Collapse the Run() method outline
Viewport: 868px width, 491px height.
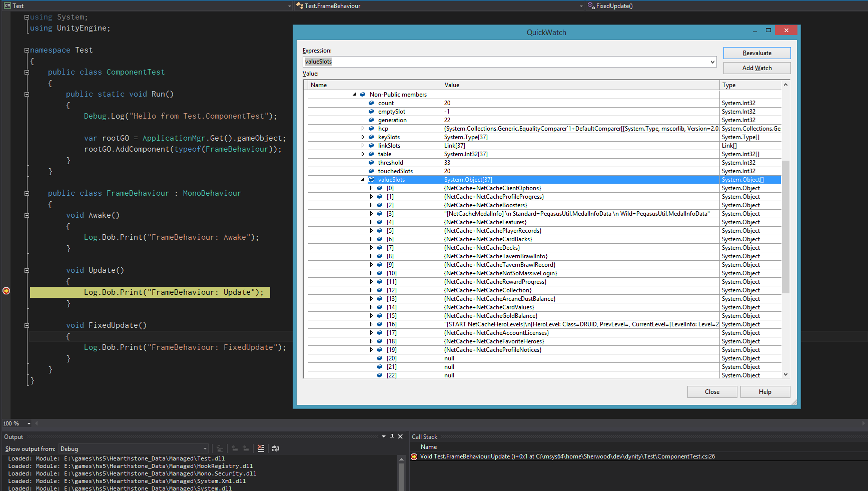pos(27,94)
